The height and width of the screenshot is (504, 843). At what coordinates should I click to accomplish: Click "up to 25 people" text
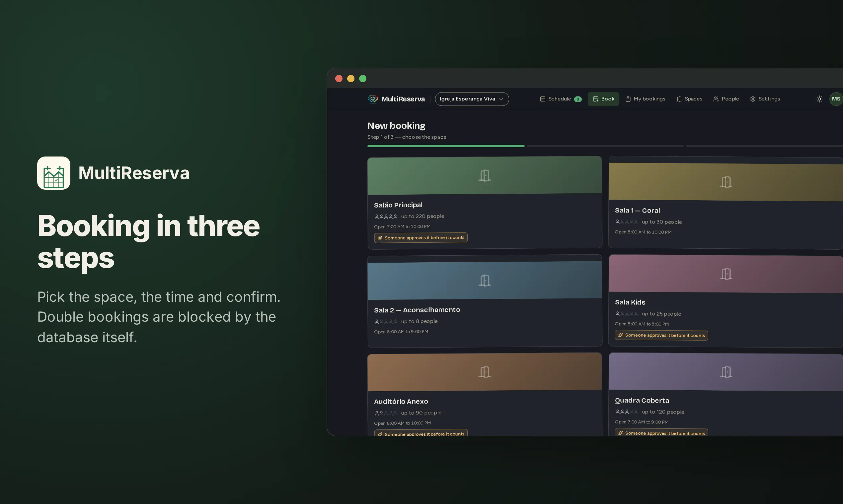(x=661, y=314)
